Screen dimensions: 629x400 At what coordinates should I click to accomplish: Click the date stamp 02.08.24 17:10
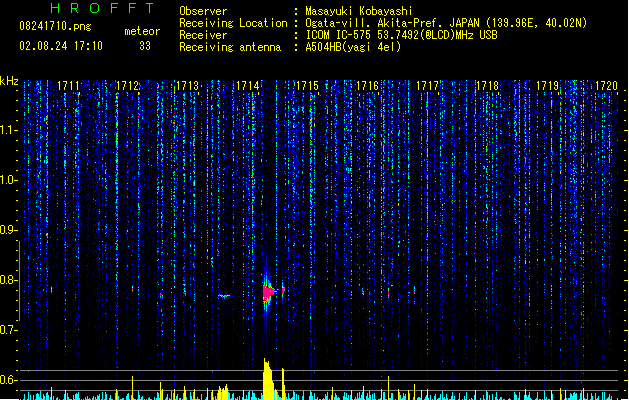coord(61,46)
